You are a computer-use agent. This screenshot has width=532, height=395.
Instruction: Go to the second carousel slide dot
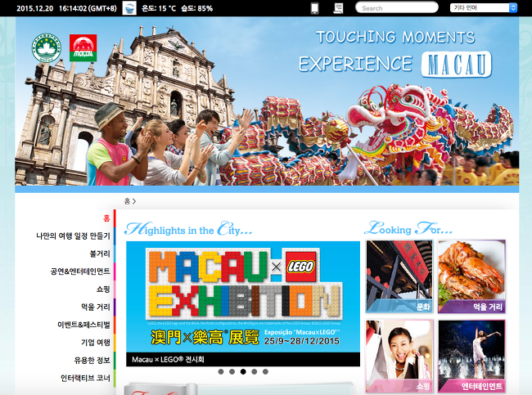232,371
